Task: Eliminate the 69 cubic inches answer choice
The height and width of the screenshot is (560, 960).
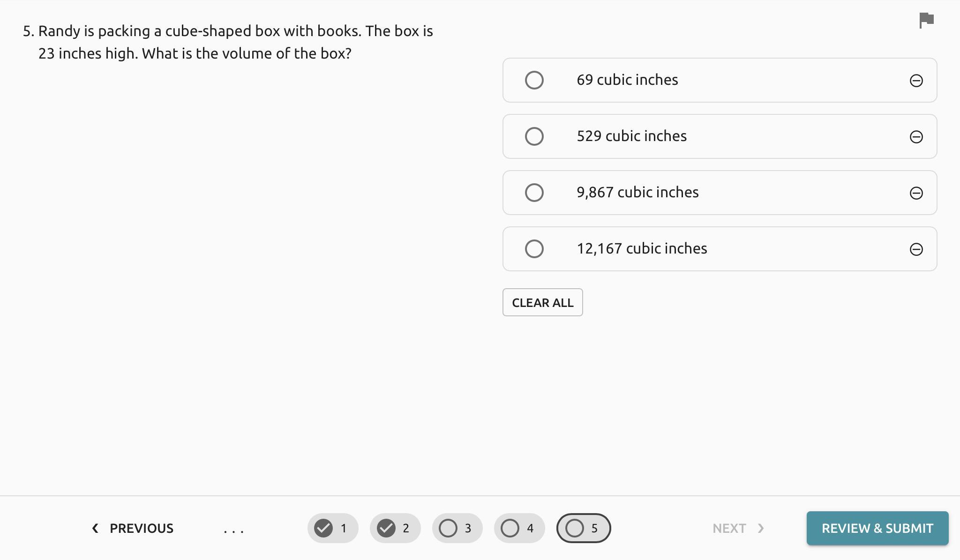Action: coord(916,81)
